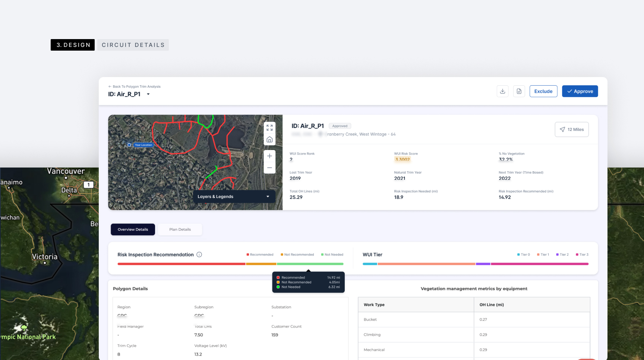
Task: Click the Tier 3 magenta bar segment
Action: 540,264
